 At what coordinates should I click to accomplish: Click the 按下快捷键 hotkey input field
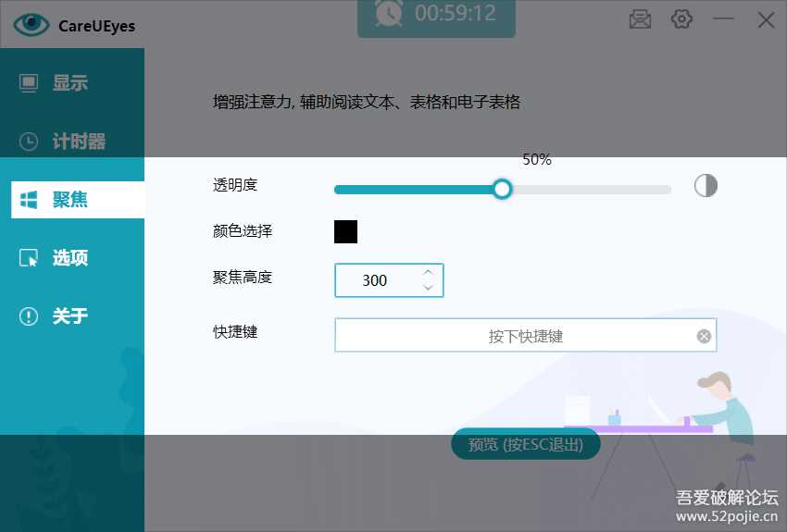click(526, 335)
